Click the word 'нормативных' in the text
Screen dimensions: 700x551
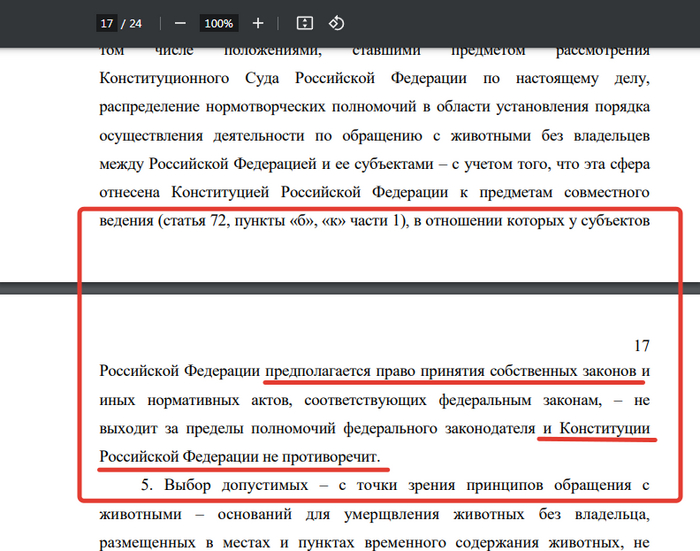point(193,400)
